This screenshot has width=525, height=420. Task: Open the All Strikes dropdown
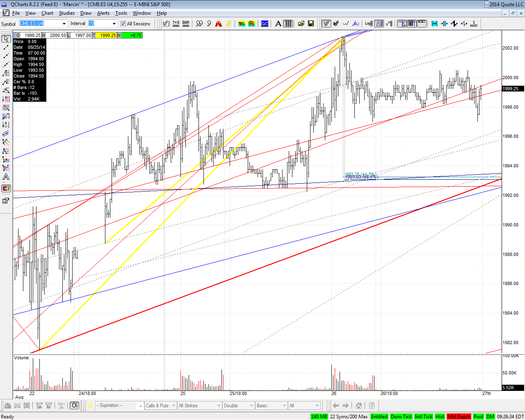219,406
